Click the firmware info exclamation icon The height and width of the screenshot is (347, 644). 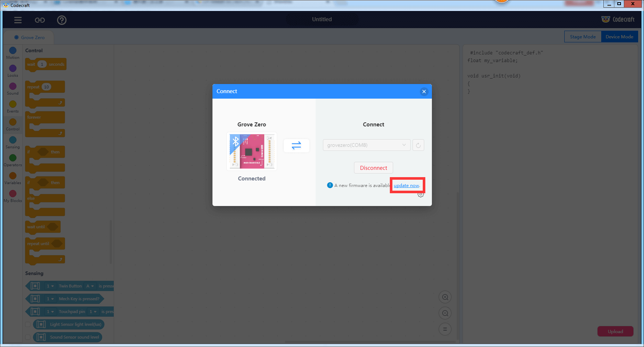coord(330,185)
